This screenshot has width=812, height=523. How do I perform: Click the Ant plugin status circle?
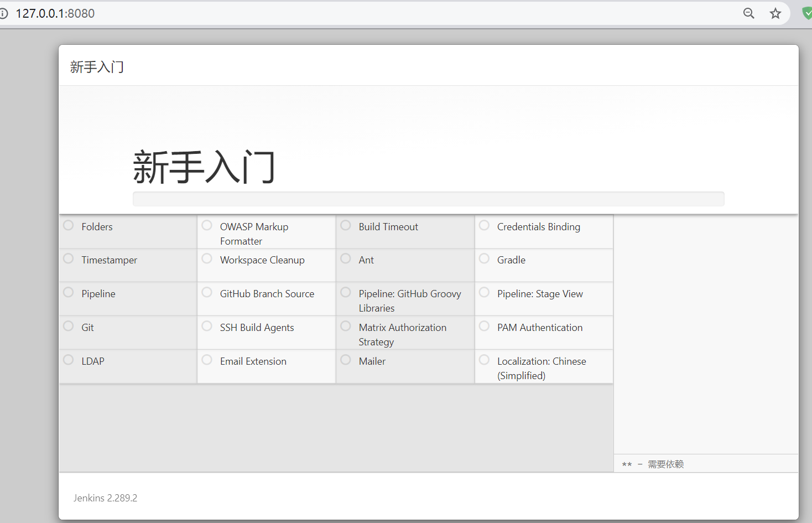(x=346, y=258)
